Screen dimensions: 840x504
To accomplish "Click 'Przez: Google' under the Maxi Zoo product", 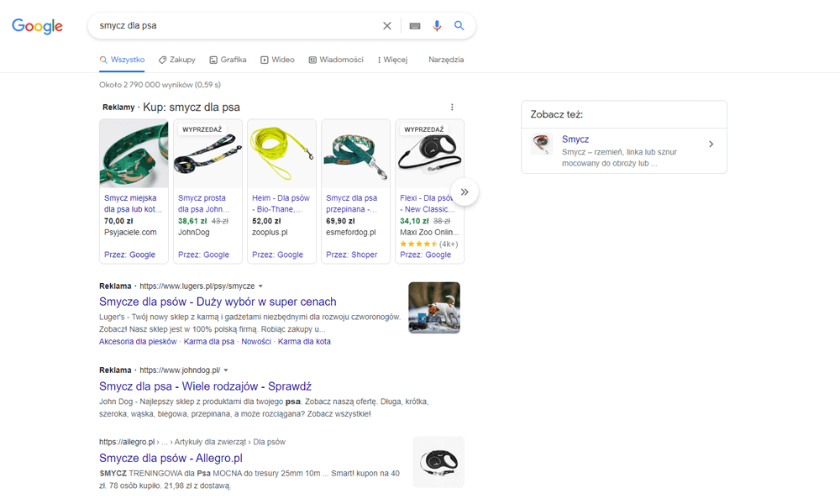I will click(x=425, y=255).
